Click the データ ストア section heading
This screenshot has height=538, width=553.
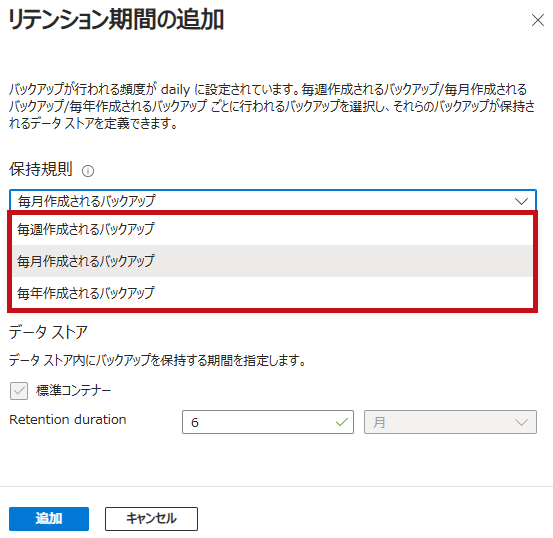[48, 332]
